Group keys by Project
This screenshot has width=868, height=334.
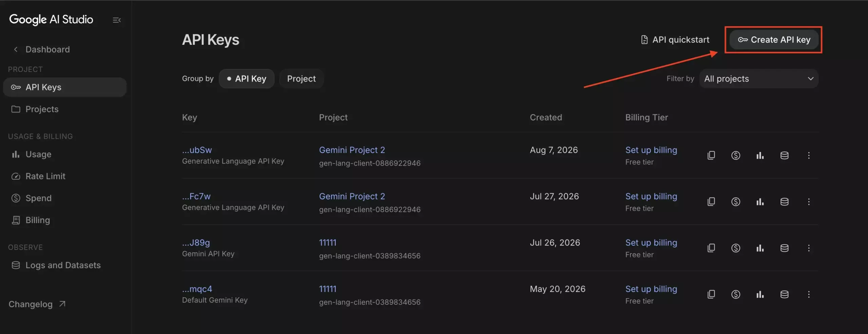tap(301, 79)
